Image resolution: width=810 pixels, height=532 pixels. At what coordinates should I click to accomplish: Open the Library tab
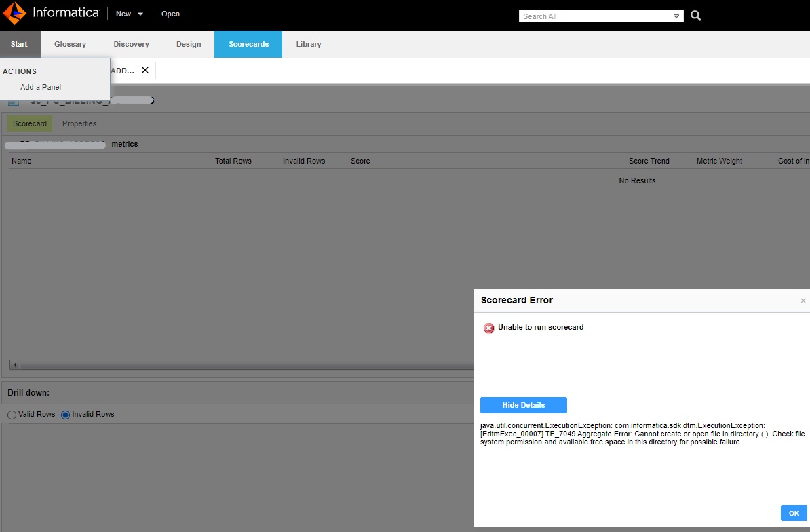pos(309,44)
